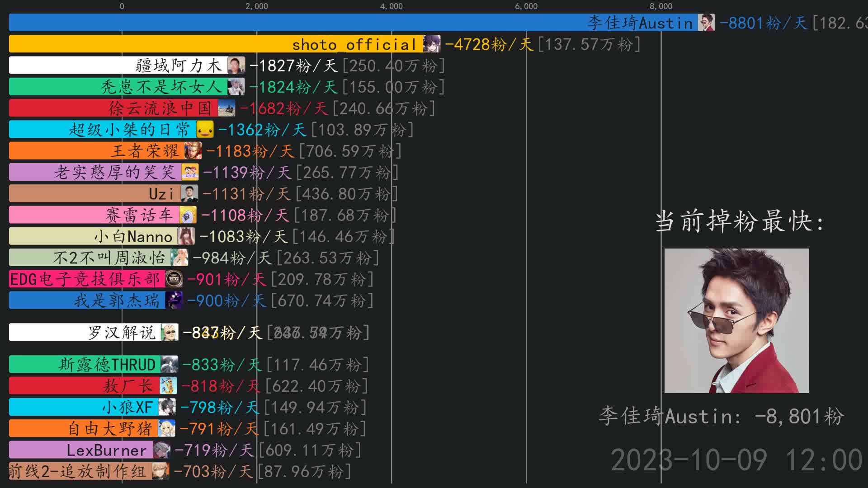
Task: Click the [265.77万粉] total for 老实憨厚的笑笑
Action: click(347, 172)
